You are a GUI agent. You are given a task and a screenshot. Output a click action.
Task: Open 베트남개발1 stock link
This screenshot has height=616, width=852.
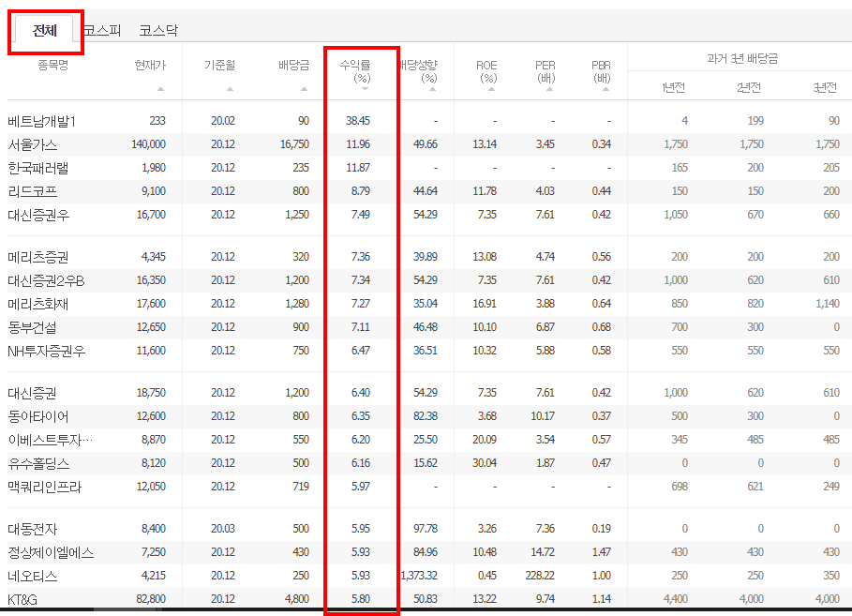coord(42,121)
